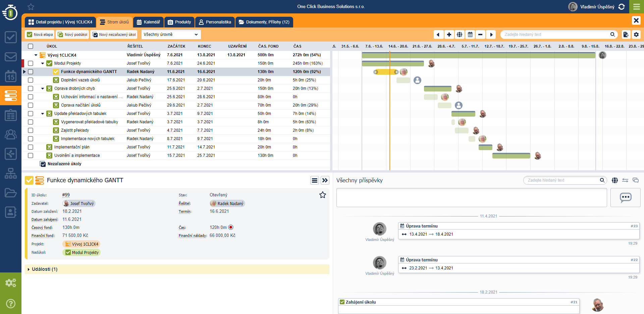Check the Implementační plán row checkbox
Screen dimensions: 644x314
(31, 147)
